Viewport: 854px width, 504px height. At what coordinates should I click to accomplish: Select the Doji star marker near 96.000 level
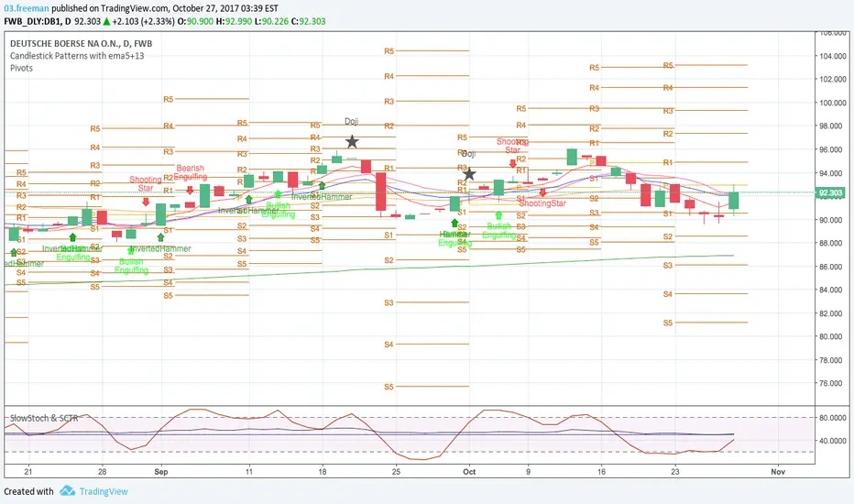[353, 142]
